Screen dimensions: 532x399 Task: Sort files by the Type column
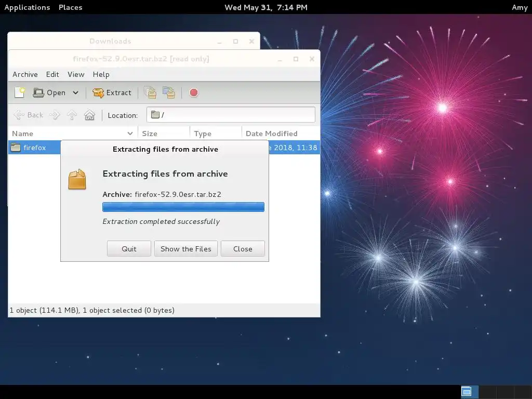click(x=216, y=134)
